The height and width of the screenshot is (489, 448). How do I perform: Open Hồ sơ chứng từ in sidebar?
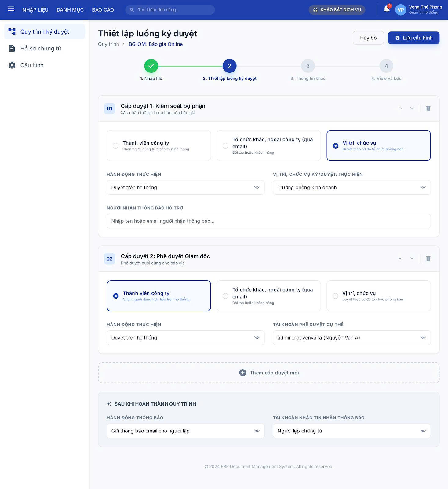[41, 49]
